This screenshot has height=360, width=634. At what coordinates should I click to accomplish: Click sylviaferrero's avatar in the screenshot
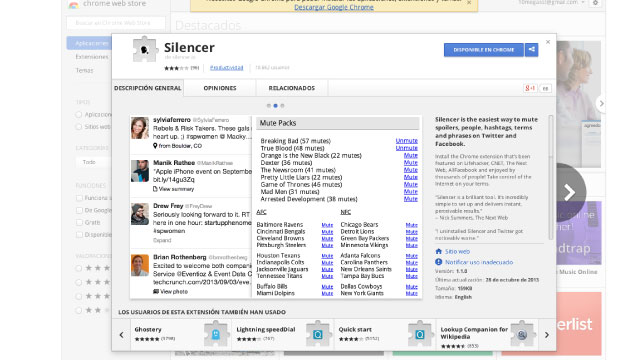(x=140, y=128)
